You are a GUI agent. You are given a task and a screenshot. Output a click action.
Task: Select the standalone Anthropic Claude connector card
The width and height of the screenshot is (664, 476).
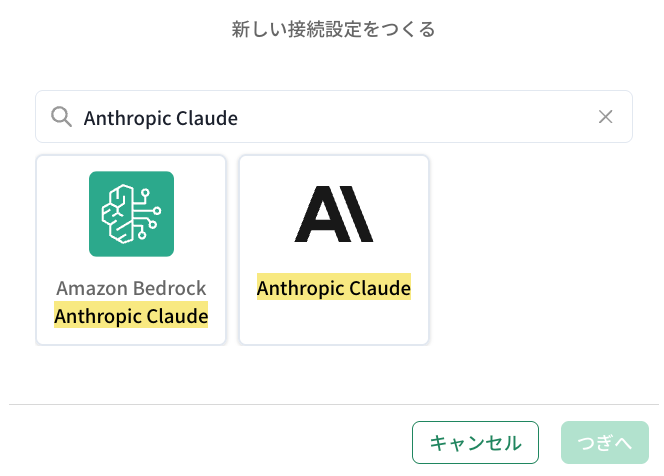(x=334, y=250)
